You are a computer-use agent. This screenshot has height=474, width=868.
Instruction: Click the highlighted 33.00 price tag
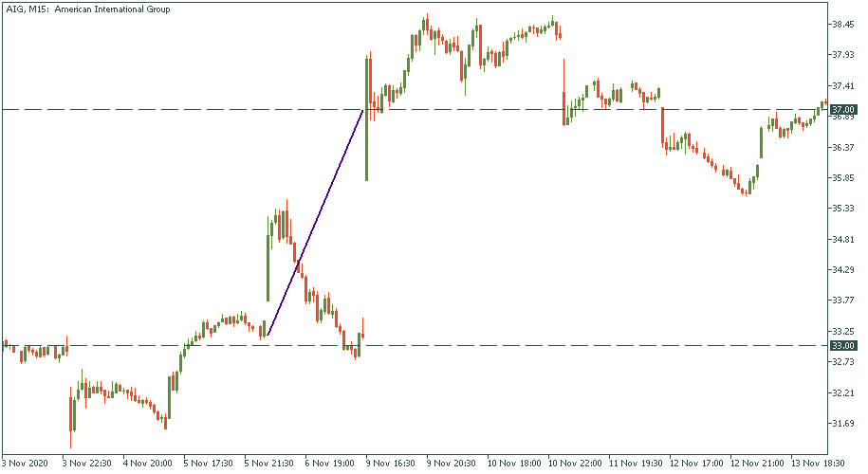click(x=843, y=345)
